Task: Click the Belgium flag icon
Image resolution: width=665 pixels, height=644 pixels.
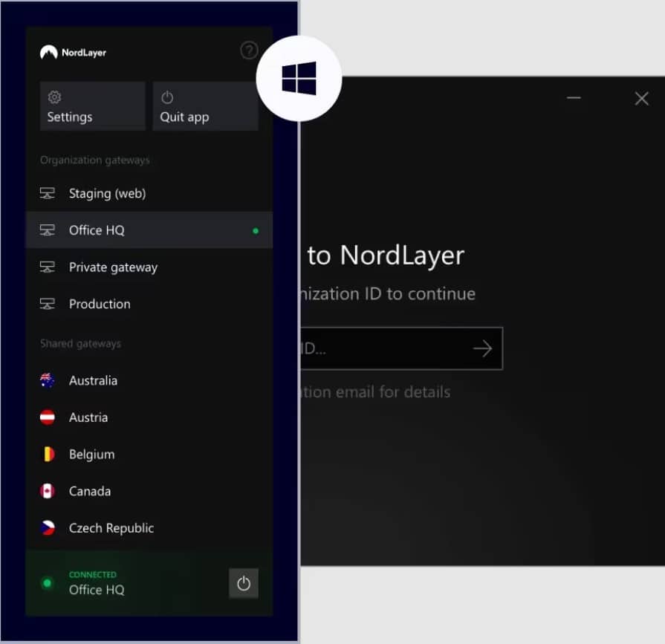Action: point(48,454)
